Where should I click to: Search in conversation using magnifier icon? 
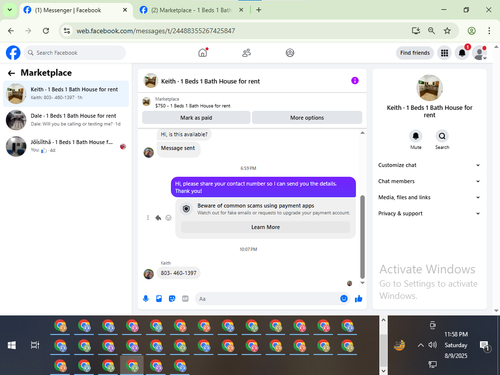(442, 136)
